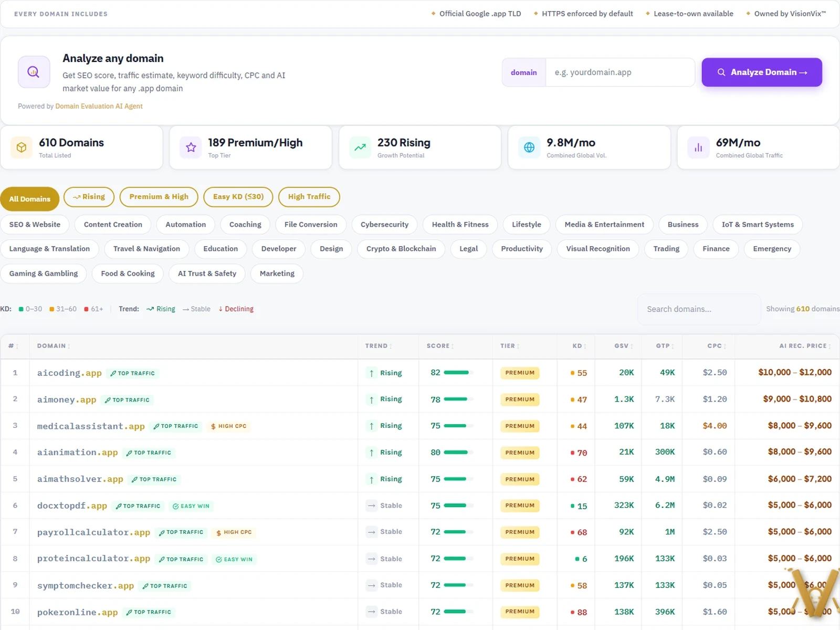Click the globe icon beside 9.8M/mo
This screenshot has width=840, height=630.
point(529,148)
